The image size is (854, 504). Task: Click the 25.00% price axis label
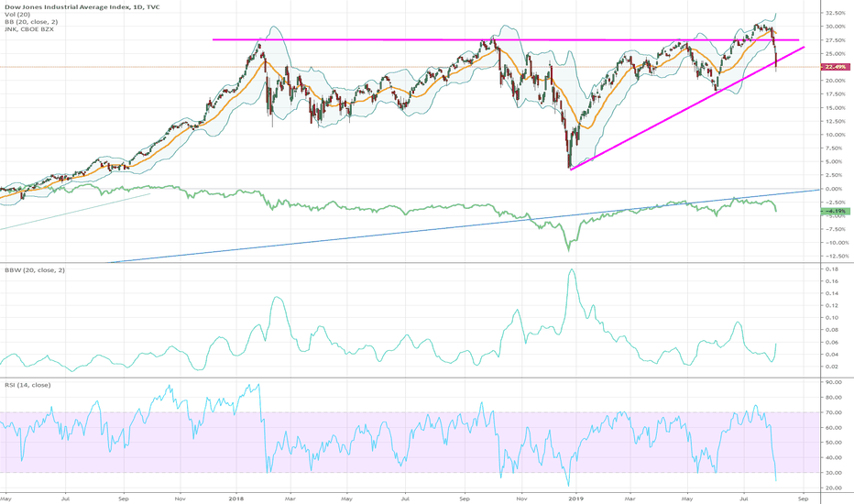(836, 53)
